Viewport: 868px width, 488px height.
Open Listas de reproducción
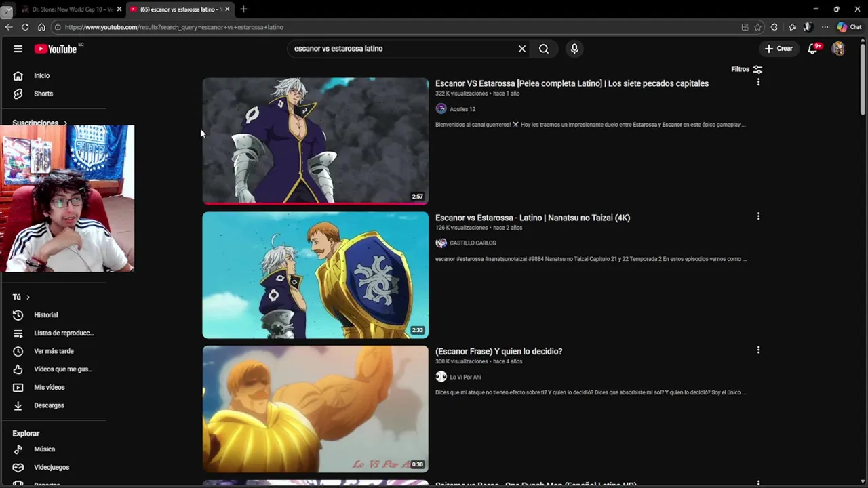tap(53, 333)
